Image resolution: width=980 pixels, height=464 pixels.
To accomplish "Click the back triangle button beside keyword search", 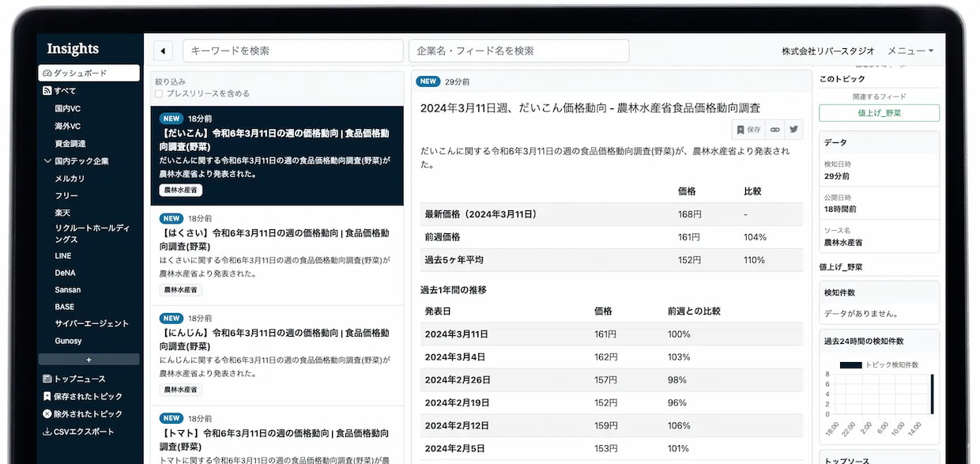I will tap(163, 51).
